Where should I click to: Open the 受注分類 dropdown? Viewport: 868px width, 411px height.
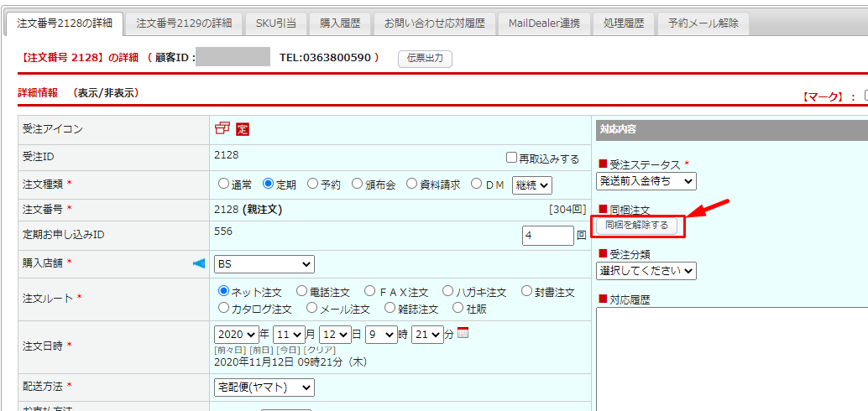pyautogui.click(x=646, y=270)
